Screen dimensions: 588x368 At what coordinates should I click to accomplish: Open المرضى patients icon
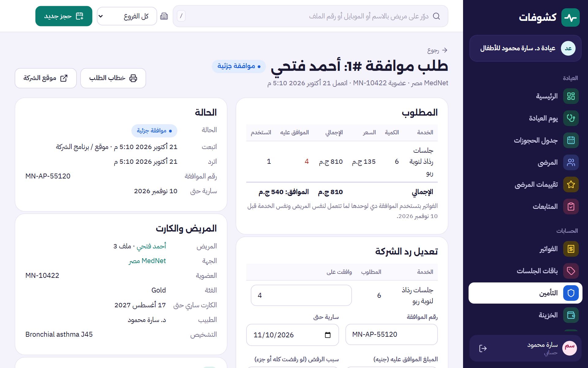(571, 163)
